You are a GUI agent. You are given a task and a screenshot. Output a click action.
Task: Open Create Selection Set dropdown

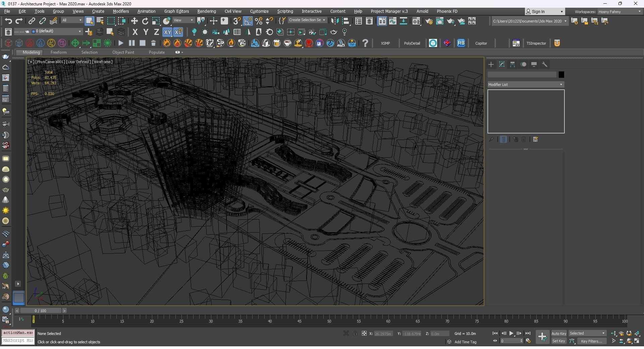coord(307,20)
